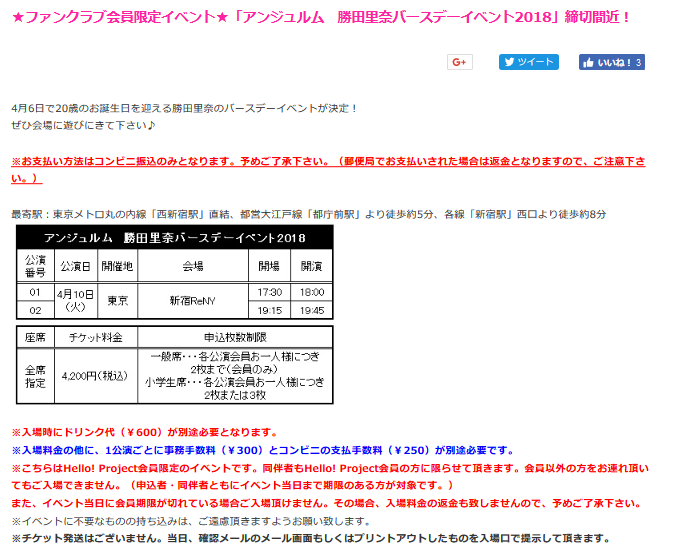Click the blue 事務手数料 (¥300) fee notice
The width and height of the screenshot is (676, 560).
(x=263, y=450)
